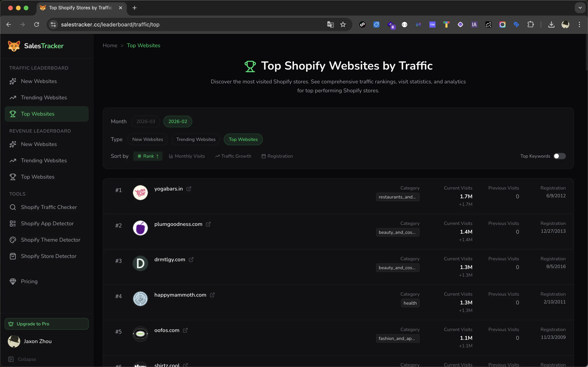The image size is (588, 367).
Task: Go to the Pricing page
Action: 47,281
